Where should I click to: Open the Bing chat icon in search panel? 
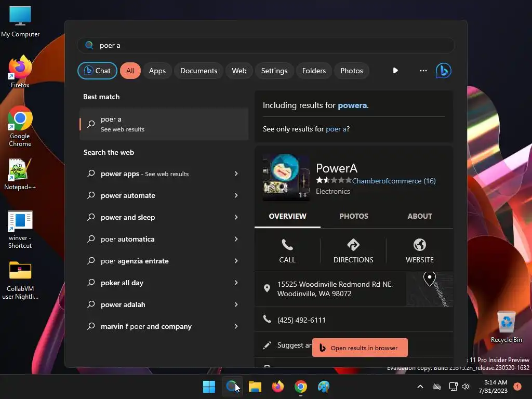click(443, 71)
